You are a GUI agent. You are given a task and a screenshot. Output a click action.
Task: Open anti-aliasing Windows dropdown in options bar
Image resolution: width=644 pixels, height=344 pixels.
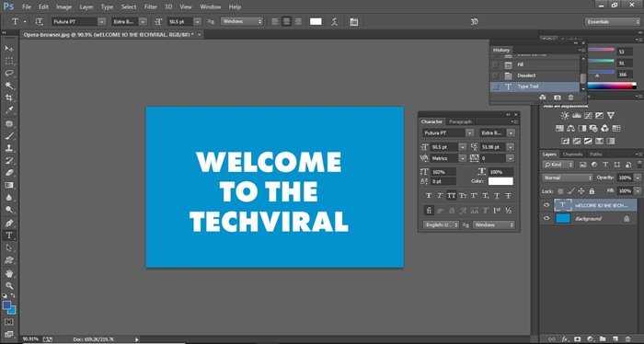tap(241, 21)
